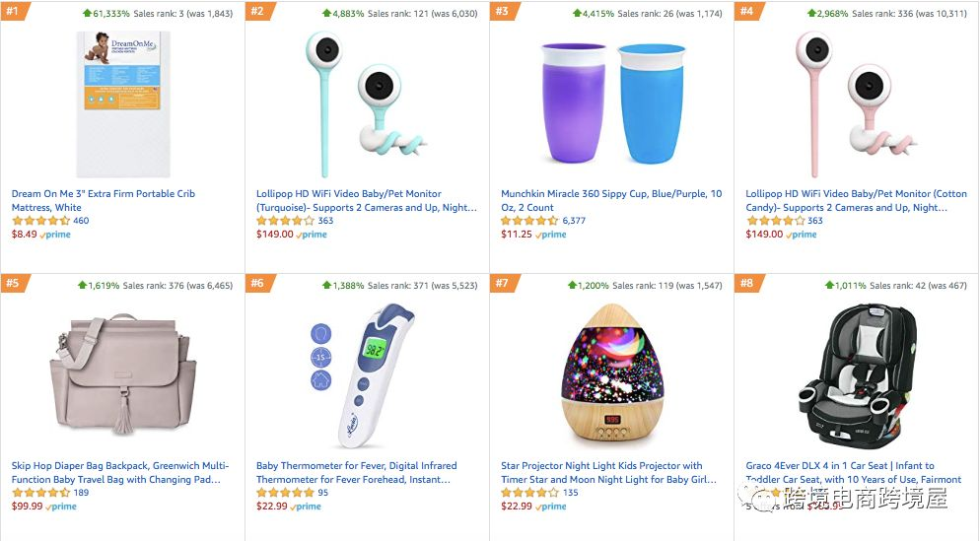Follow the Skip Hop Diaper Bag Backpack link
This screenshot has height=541, width=980.
pyautogui.click(x=120, y=472)
